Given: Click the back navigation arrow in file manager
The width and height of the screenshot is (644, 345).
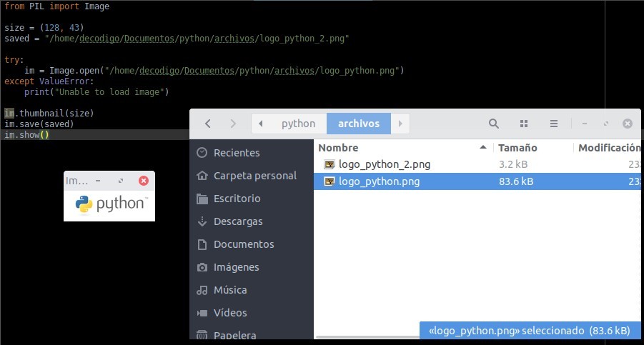Looking at the screenshot, I should (x=208, y=124).
